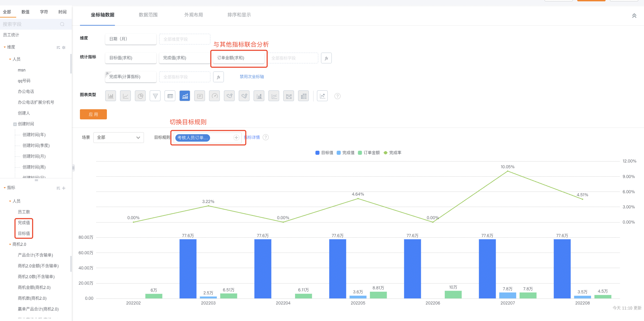Screen dimensions: 644x321
Task: Select the bar chart type icon
Action: point(111,96)
